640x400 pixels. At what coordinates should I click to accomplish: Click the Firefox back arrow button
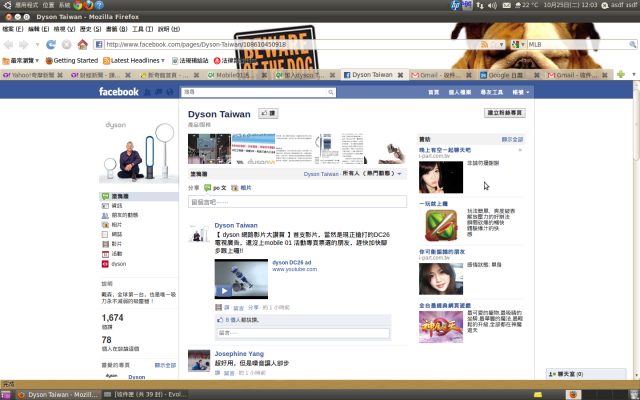(x=8, y=44)
